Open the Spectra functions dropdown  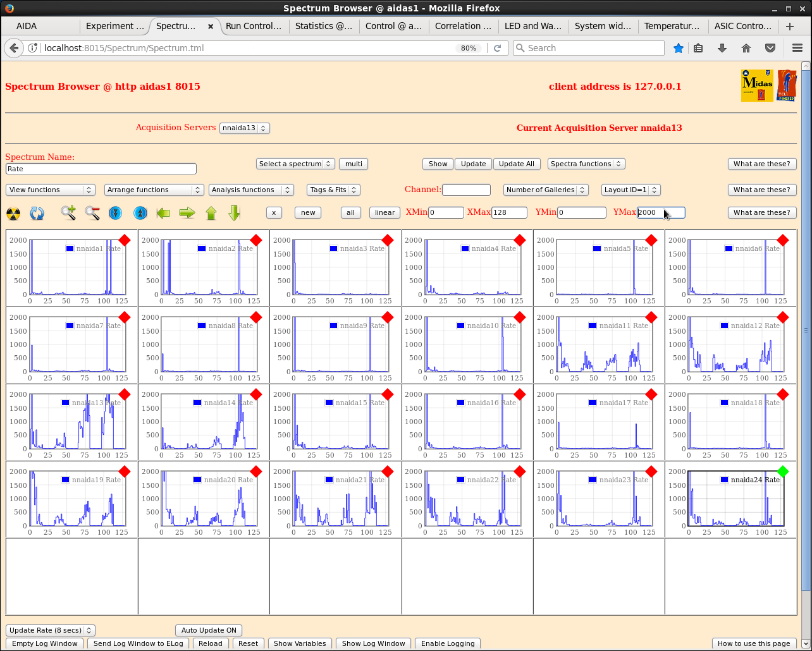pyautogui.click(x=586, y=164)
